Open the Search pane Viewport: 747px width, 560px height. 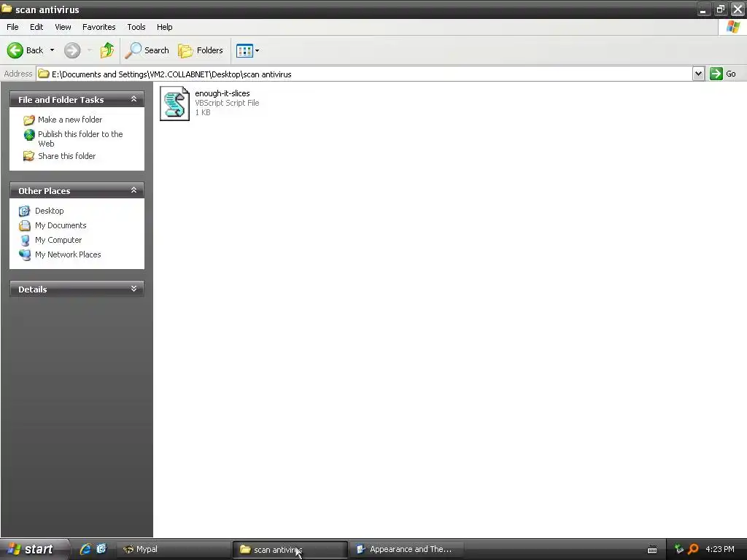[147, 50]
